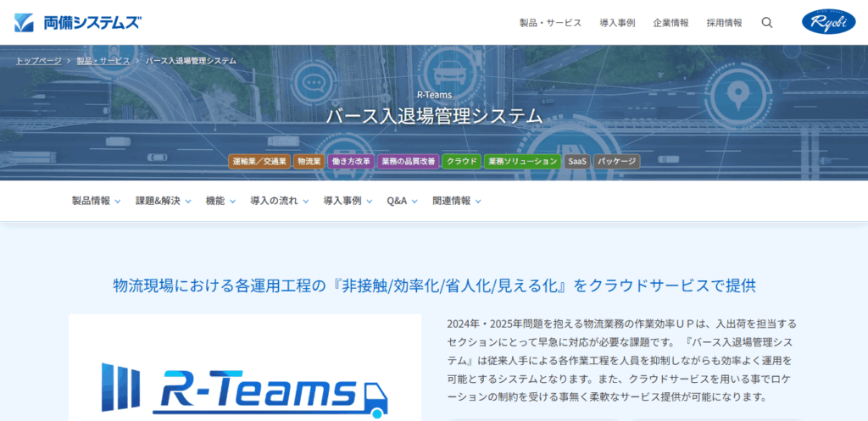
Task: Click the R-Teams subtitle above the title
Action: 434,95
